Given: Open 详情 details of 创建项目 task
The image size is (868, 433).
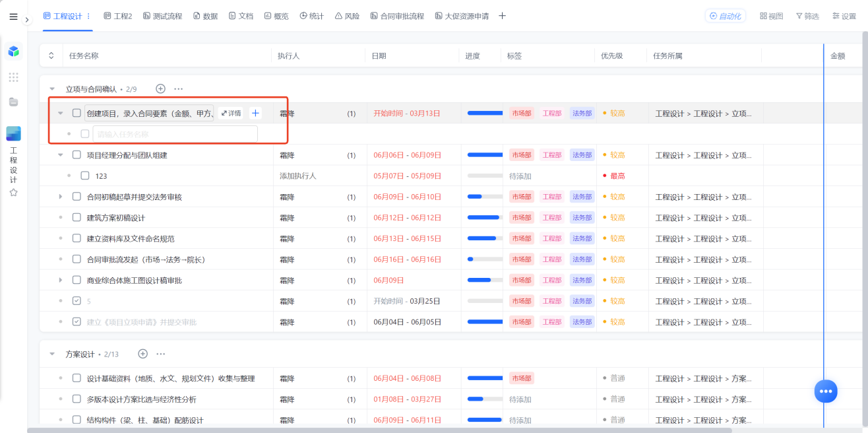Looking at the screenshot, I should [x=231, y=114].
